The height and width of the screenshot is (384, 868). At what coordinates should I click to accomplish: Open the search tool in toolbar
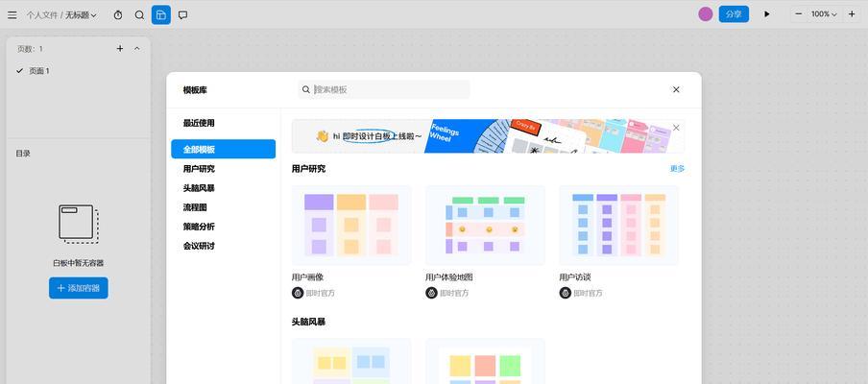(x=139, y=15)
